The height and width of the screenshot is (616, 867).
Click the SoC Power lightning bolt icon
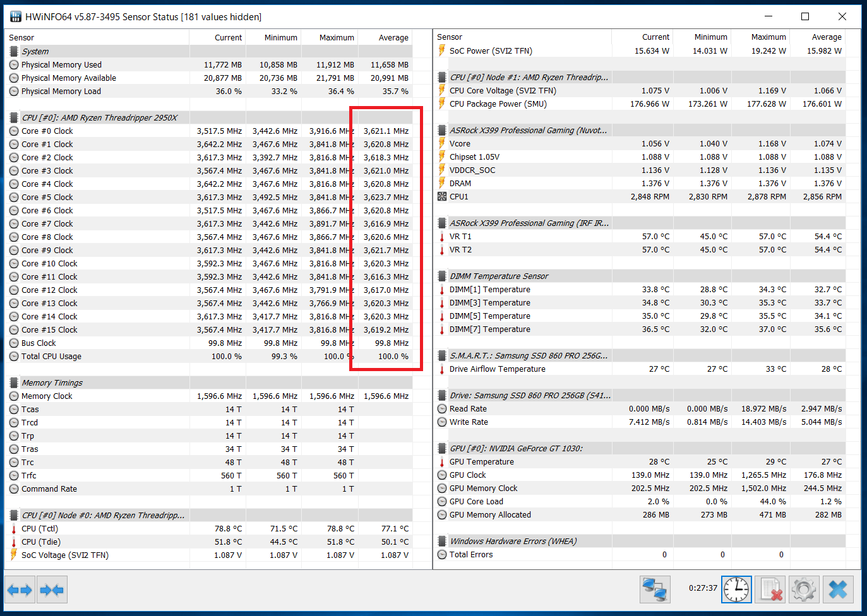click(442, 50)
